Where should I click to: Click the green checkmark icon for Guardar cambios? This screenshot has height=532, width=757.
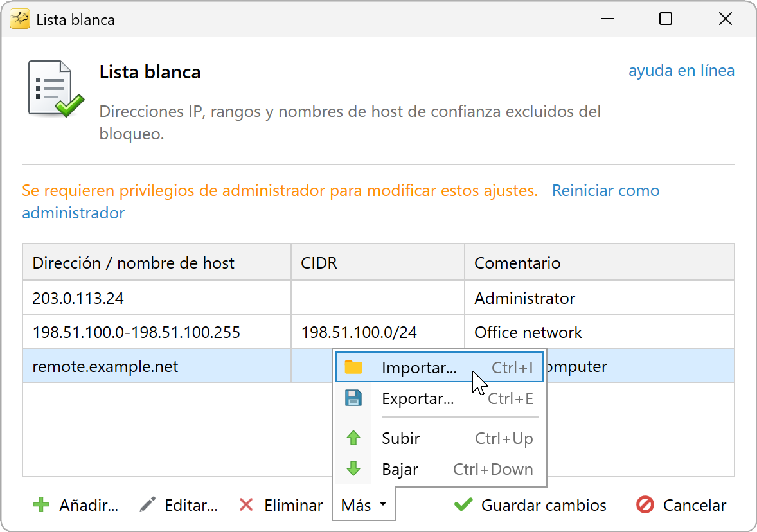[463, 504]
